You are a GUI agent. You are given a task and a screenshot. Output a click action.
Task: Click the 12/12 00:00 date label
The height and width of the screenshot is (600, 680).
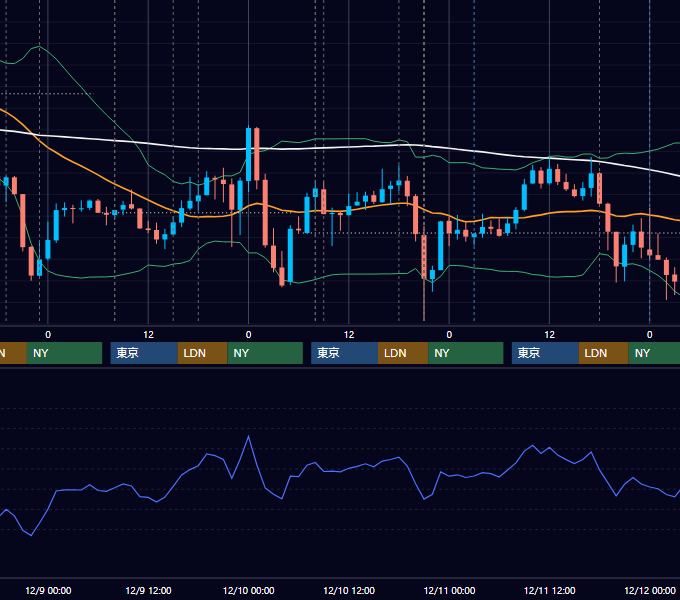click(650, 590)
